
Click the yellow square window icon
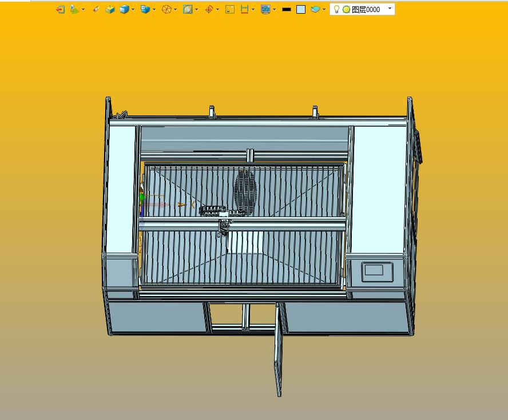coord(230,10)
